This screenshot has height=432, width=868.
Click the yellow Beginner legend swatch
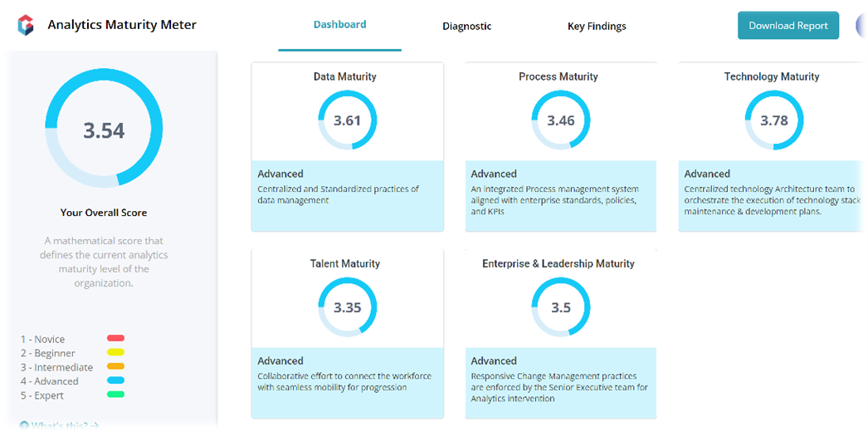tap(115, 352)
